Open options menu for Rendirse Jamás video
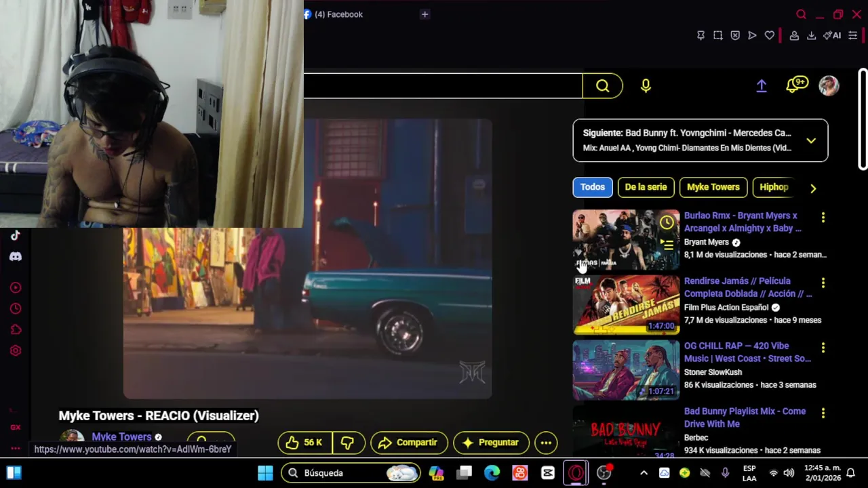This screenshot has width=868, height=488. click(x=823, y=283)
